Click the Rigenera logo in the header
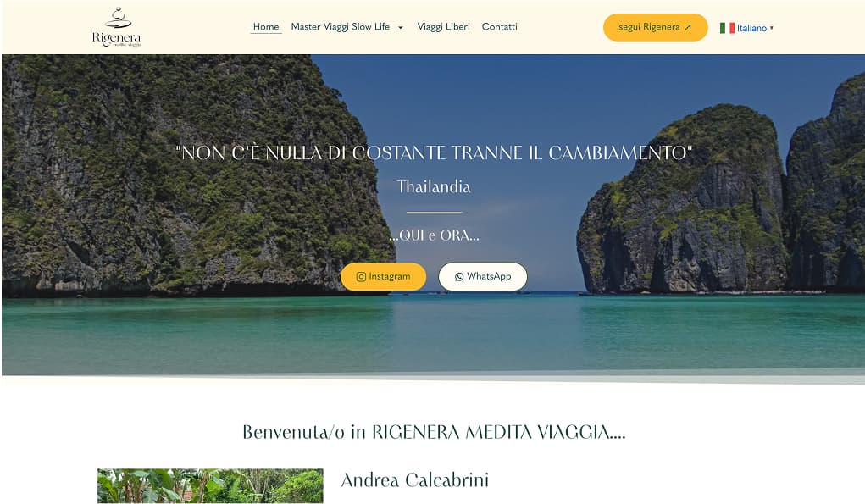The height and width of the screenshot is (504, 865). pyautogui.click(x=116, y=27)
